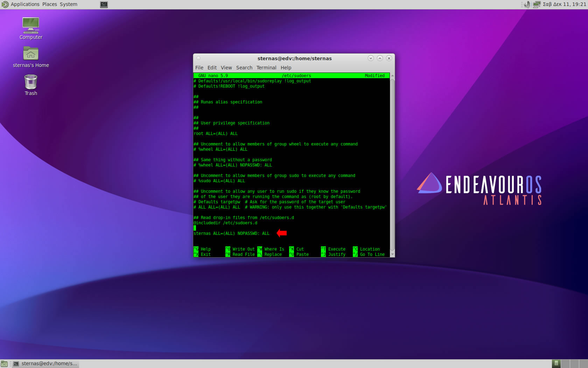Screen dimensions: 588x368
Task: Click the 'GNU nano 5.9' header text
Action: [x=213, y=76]
